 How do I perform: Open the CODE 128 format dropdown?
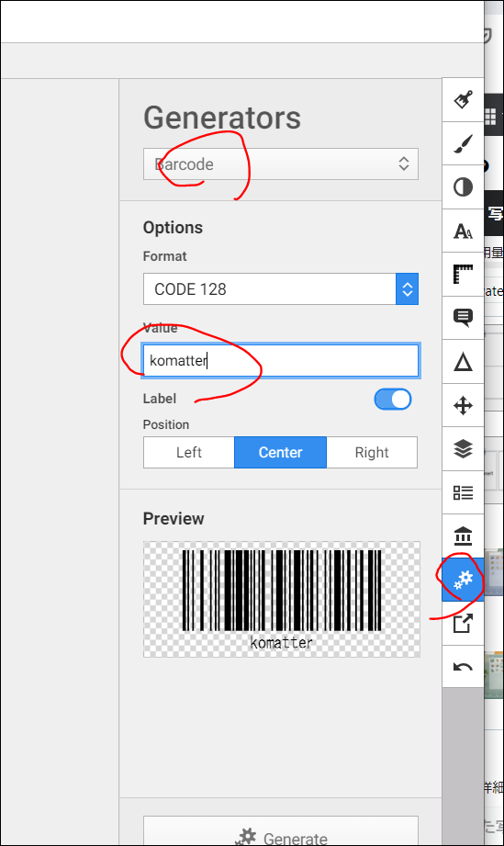[280, 289]
